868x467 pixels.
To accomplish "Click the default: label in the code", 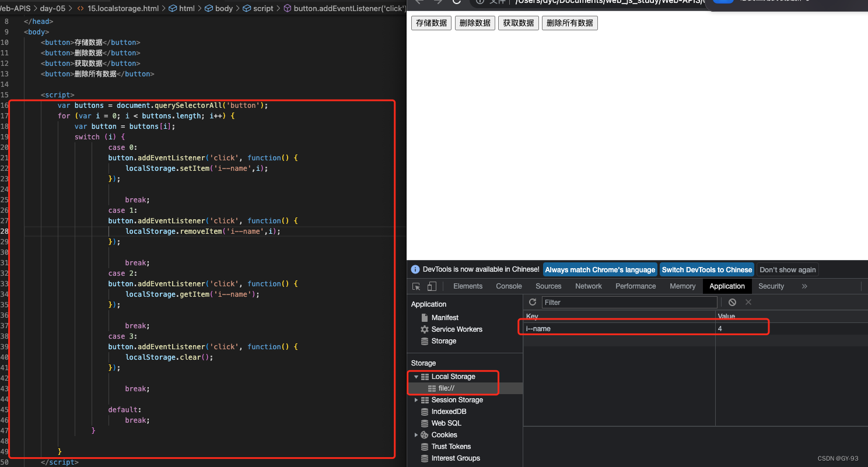I will [125, 410].
